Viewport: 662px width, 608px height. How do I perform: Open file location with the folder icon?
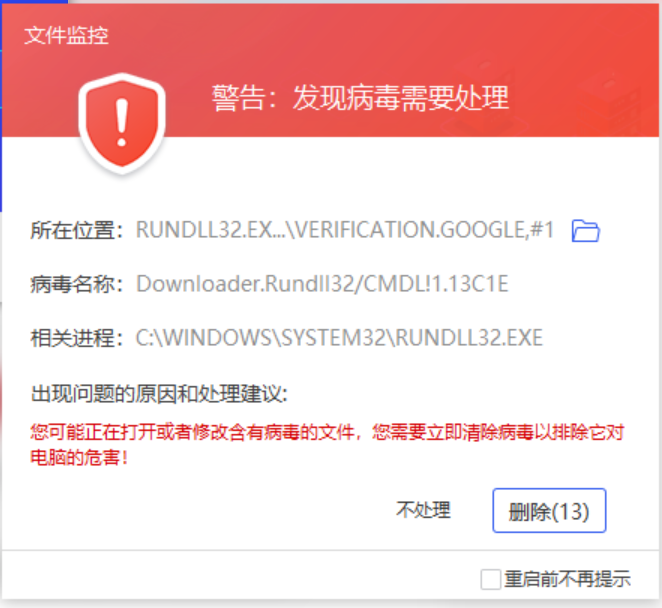586,231
